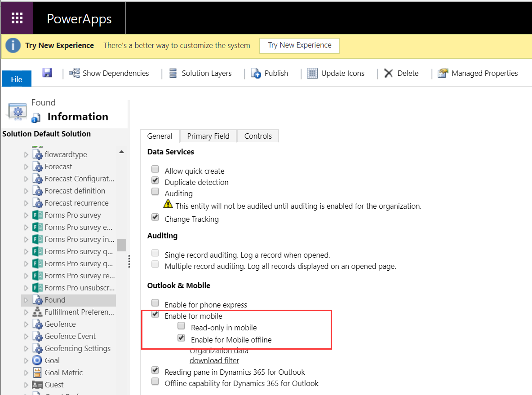Click the Forms Pro survey icon

coord(37,215)
